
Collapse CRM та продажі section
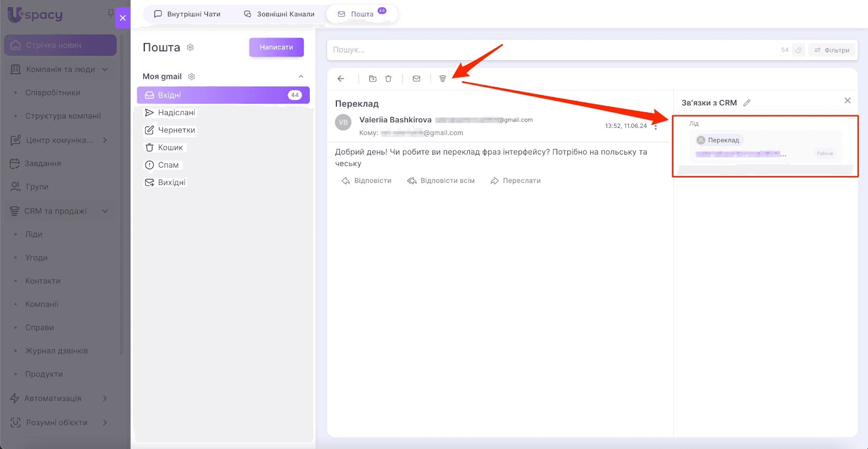[105, 211]
